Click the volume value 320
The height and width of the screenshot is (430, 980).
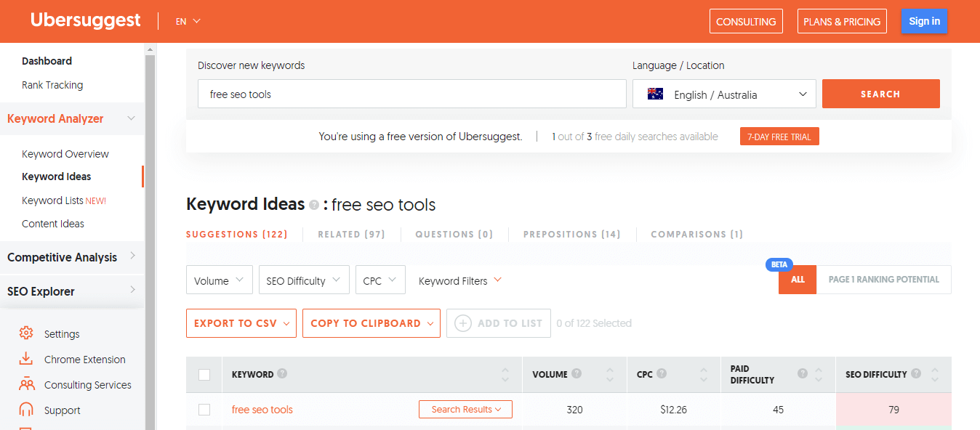[574, 410]
